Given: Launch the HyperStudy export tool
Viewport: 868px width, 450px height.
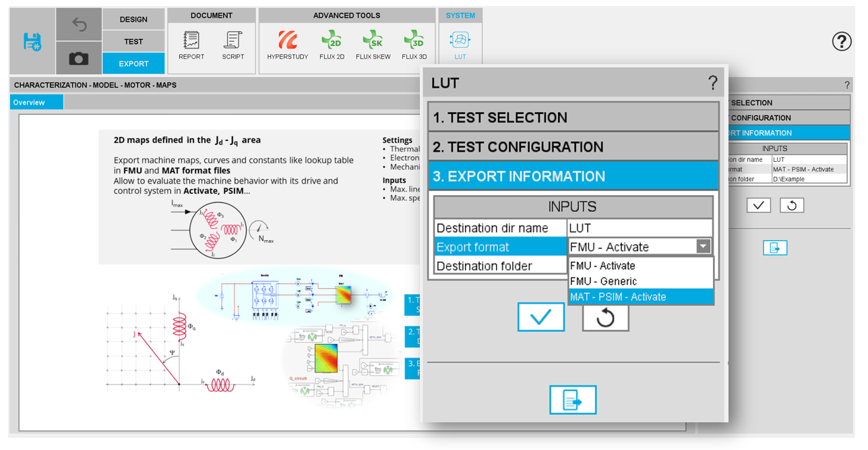Looking at the screenshot, I should click(288, 45).
